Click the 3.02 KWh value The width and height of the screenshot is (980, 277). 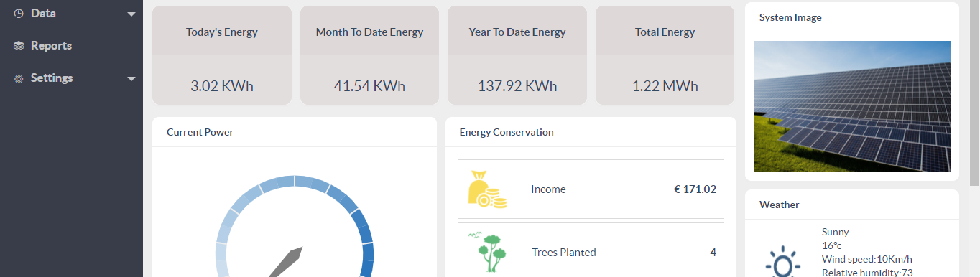(x=222, y=86)
